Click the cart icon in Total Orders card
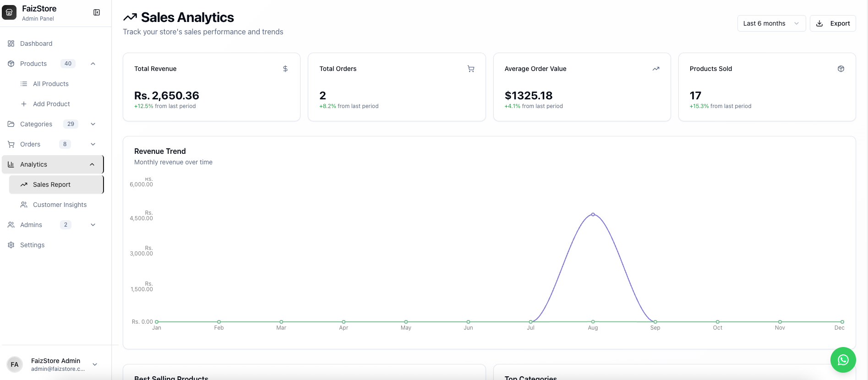The image size is (868, 380). coord(470,69)
